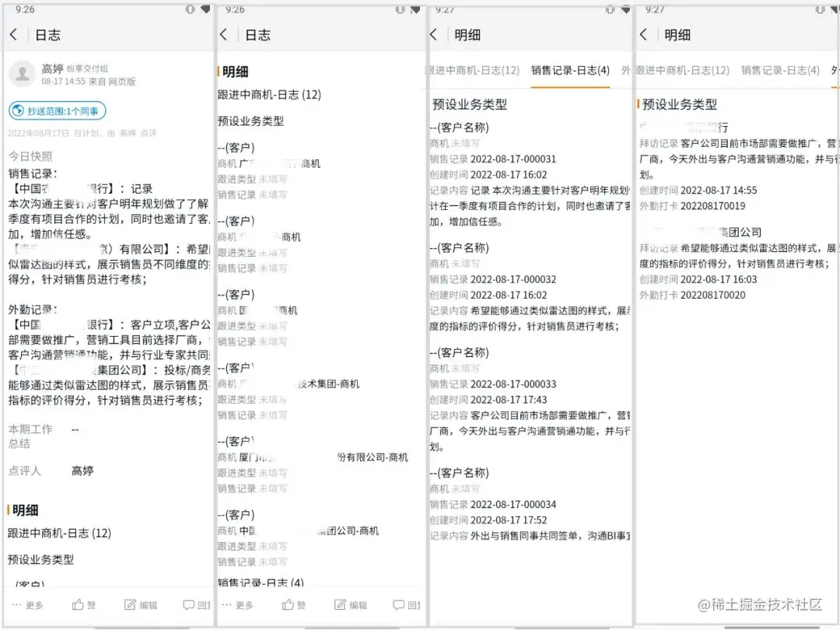Screen dimensions: 840x630
Task: Open 团公司-商机 opportunity in second screen
Action: tap(299, 531)
